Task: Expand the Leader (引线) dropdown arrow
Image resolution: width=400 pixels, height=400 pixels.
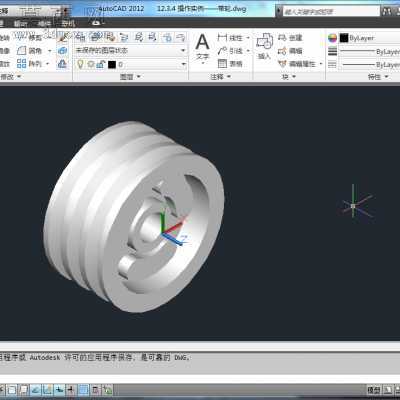Action: [x=248, y=51]
